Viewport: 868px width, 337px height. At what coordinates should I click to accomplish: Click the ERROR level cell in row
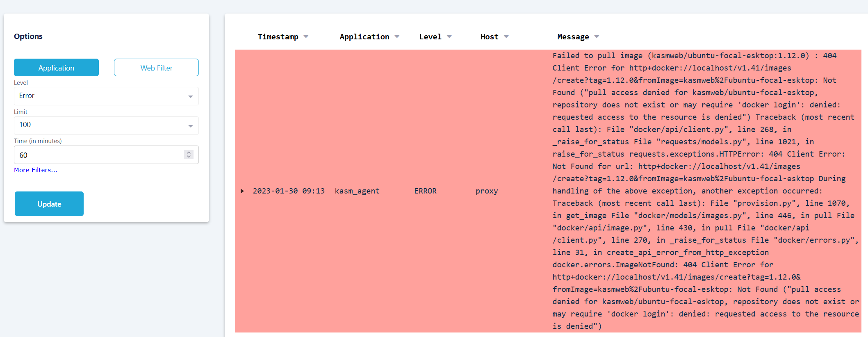pos(425,191)
